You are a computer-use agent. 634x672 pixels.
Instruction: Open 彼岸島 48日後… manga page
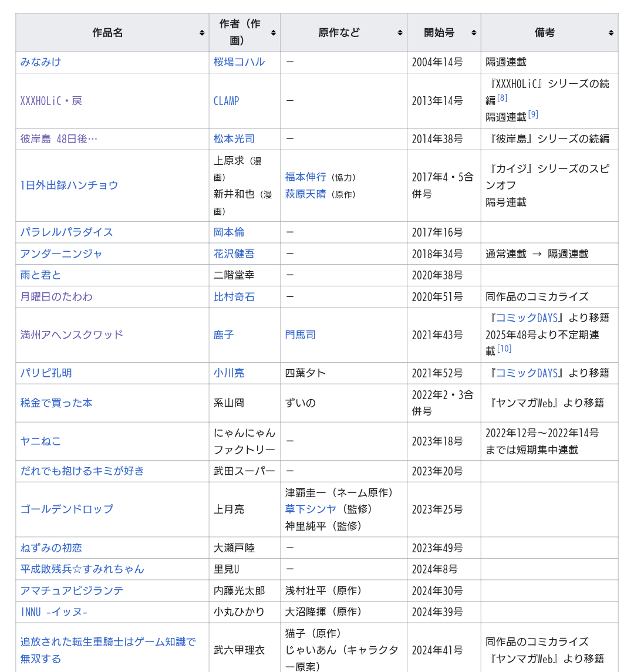pos(59,139)
